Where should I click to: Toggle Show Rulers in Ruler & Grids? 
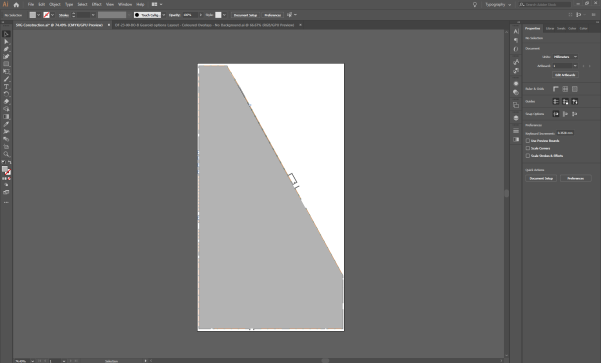556,89
